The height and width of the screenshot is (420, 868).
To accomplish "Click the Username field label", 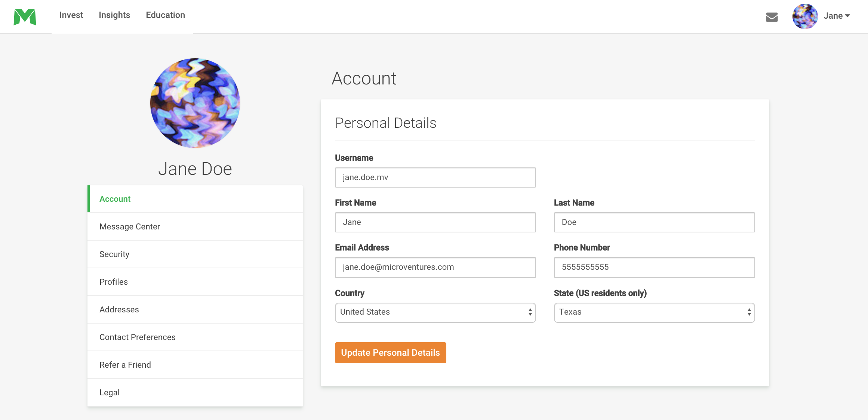I will (x=354, y=158).
